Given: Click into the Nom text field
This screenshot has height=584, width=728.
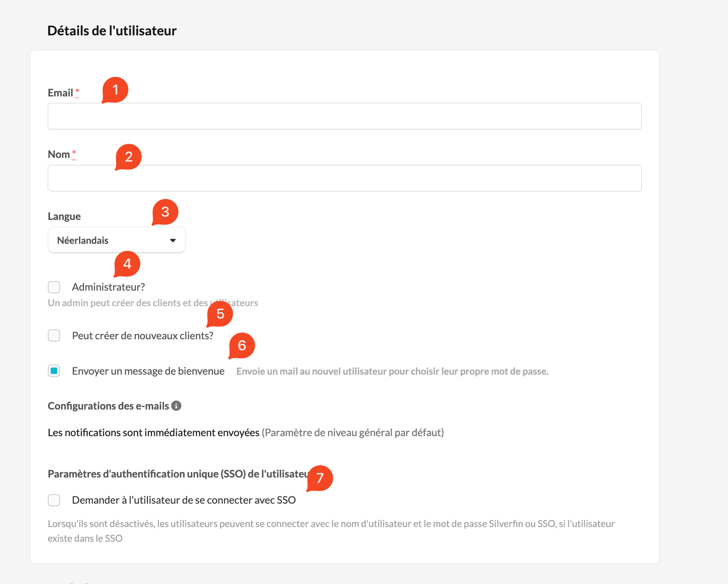Looking at the screenshot, I should tap(344, 178).
